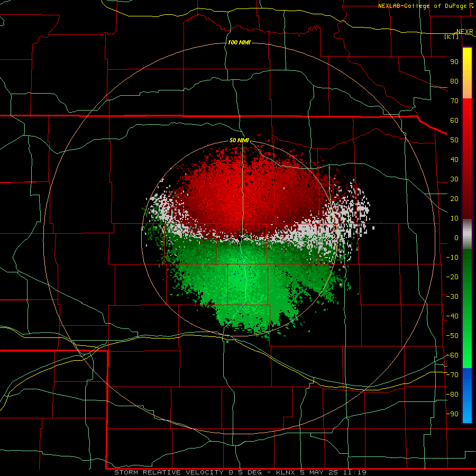The width and height of the screenshot is (476, 476).
Task: Click the -80 value on the velocity scale
Action: 452,395
